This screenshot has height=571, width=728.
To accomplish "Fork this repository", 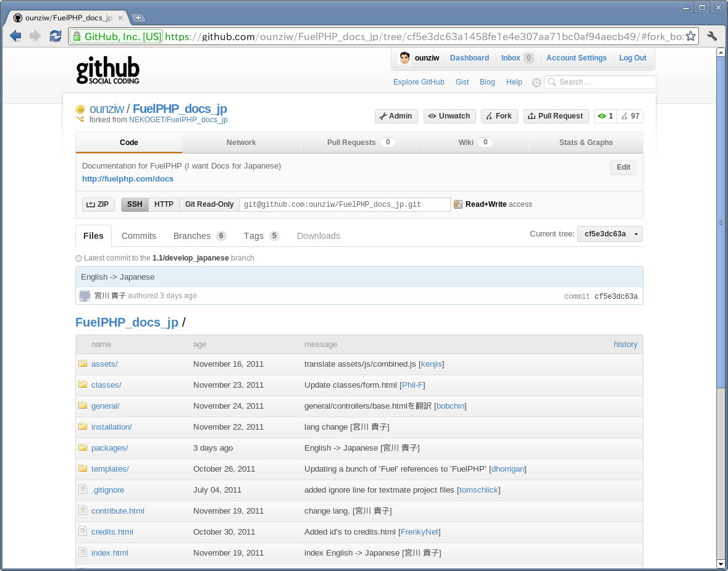I will [x=499, y=116].
